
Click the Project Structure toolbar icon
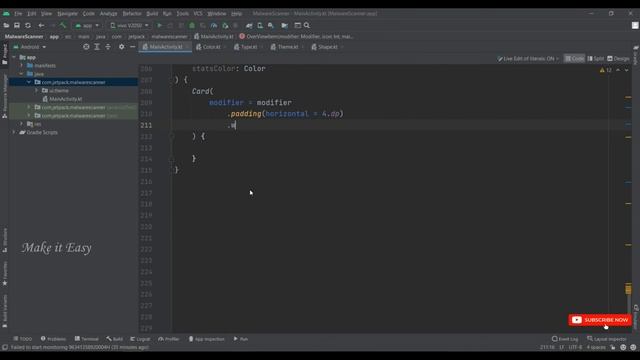click(284, 25)
